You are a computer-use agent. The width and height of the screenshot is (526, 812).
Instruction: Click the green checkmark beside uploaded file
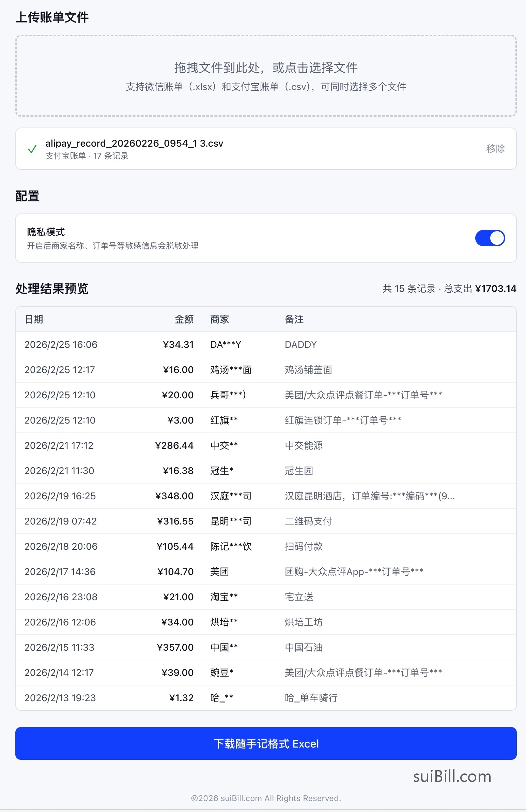(32, 149)
